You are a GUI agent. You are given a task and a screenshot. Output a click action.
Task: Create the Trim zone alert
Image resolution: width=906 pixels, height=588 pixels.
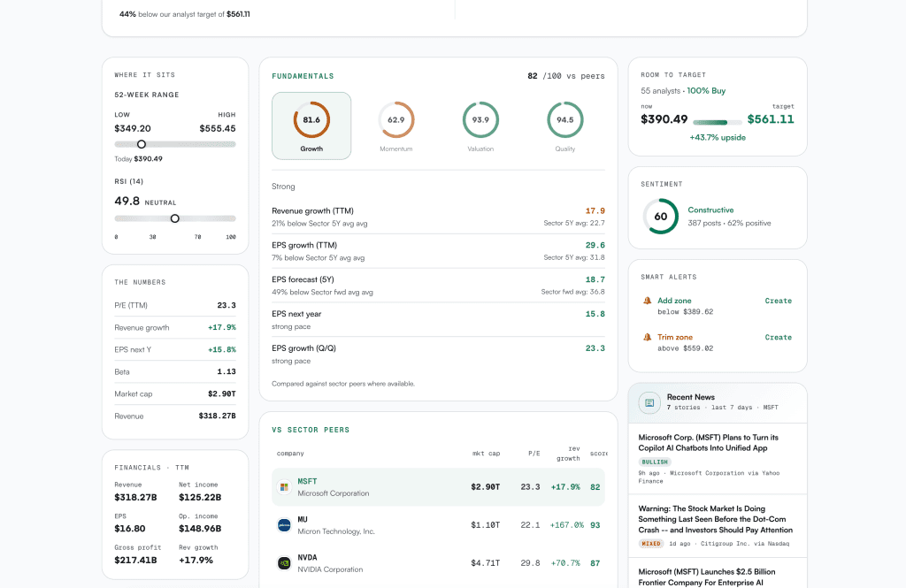pos(779,337)
